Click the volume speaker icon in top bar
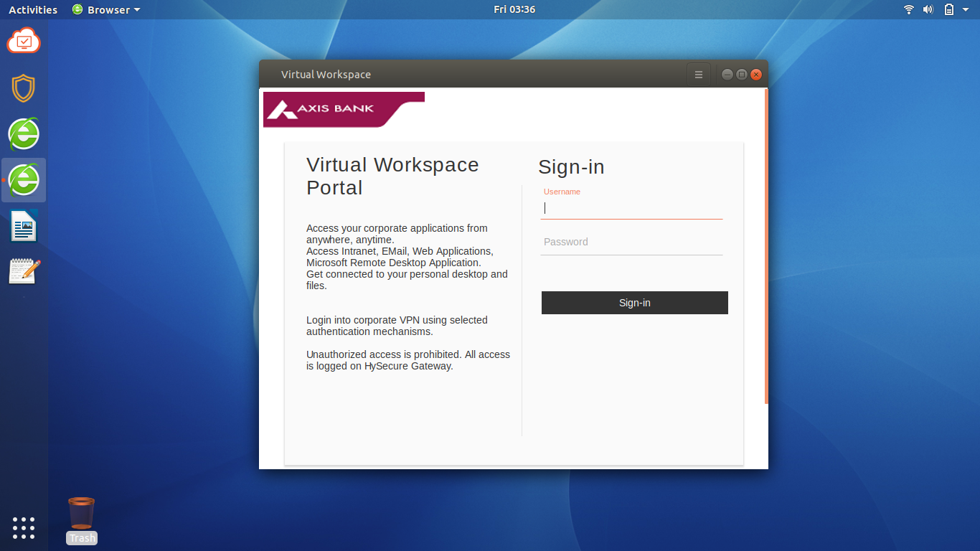Screen dimensions: 980x551 pyautogui.click(x=928, y=9)
